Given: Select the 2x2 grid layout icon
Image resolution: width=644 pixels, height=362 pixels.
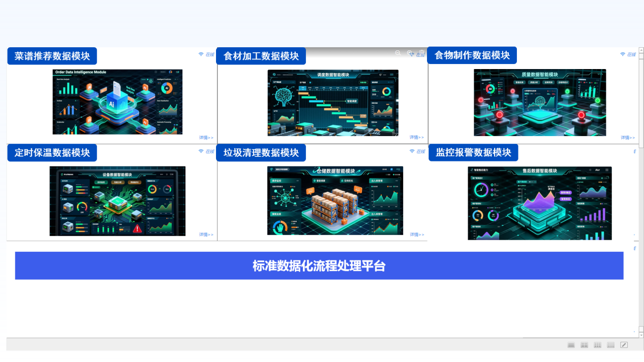Looking at the screenshot, I should [x=584, y=345].
